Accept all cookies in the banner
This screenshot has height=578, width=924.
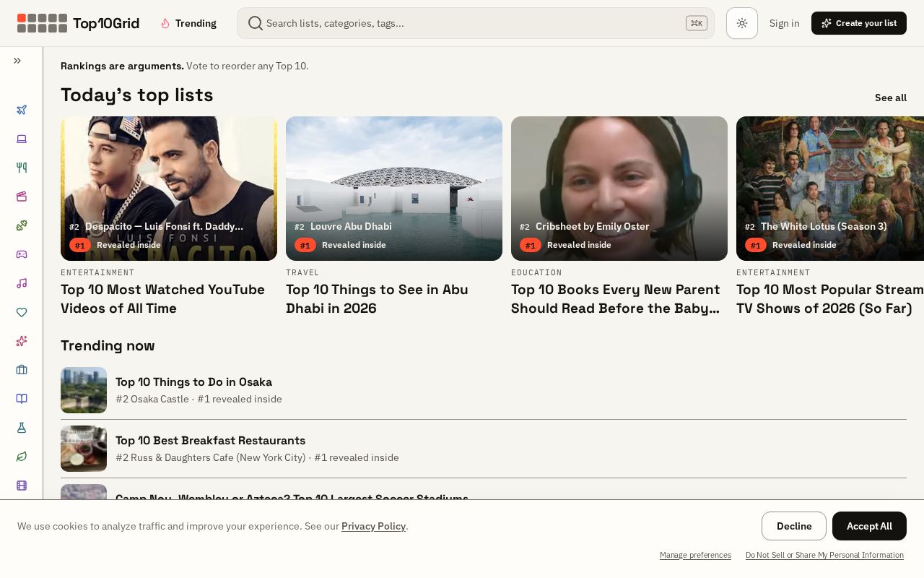coord(869,526)
